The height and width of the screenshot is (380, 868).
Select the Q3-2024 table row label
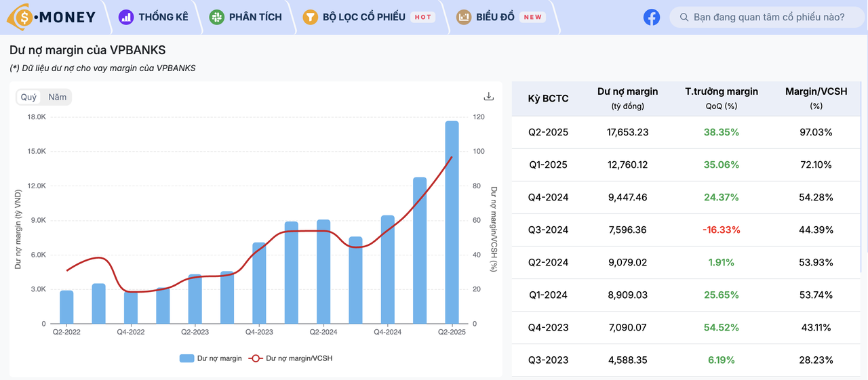coord(548,230)
